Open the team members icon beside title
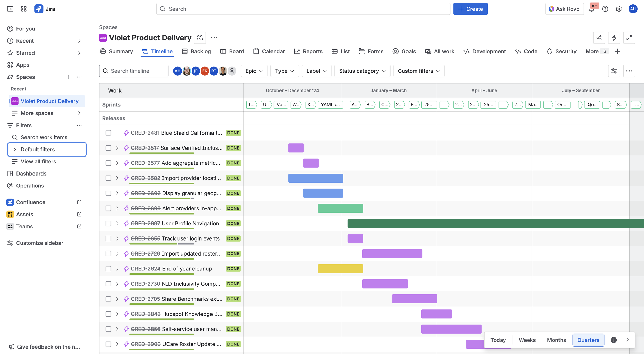This screenshot has width=644, height=354. pos(200,38)
